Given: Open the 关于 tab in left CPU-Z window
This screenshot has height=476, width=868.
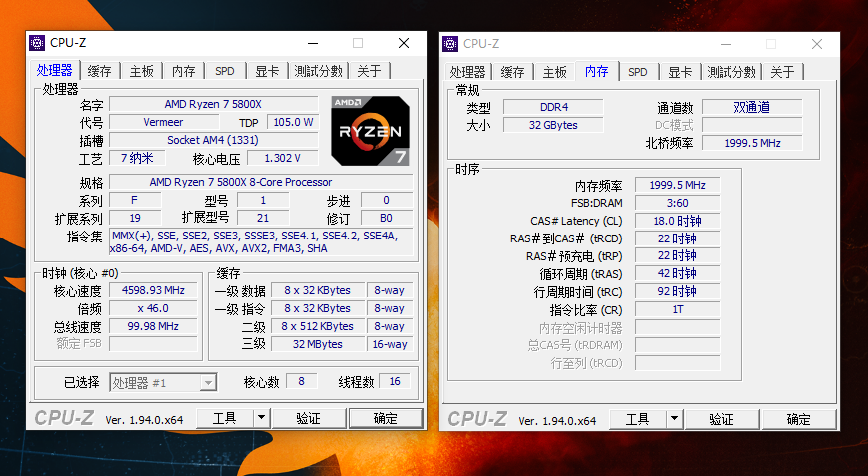Looking at the screenshot, I should (x=370, y=71).
